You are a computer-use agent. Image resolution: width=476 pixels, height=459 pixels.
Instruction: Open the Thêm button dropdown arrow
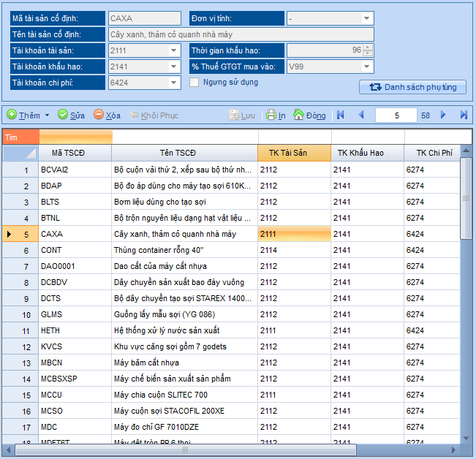47,115
